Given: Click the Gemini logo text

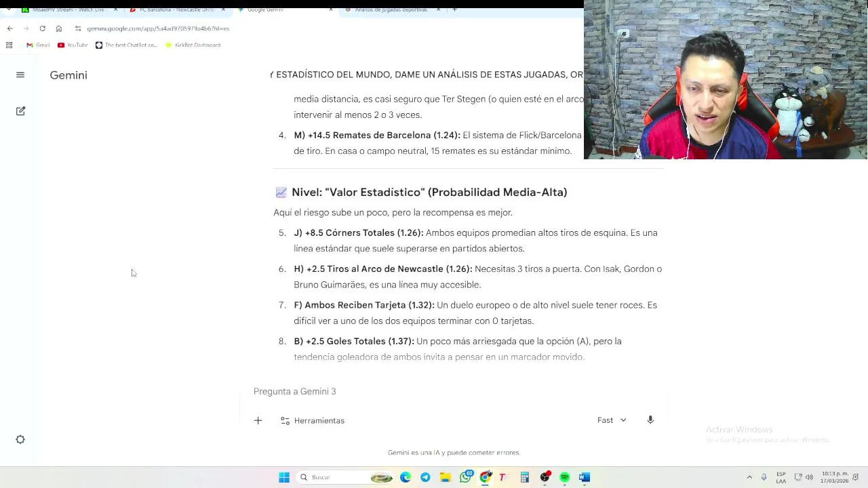Looking at the screenshot, I should coord(68,75).
